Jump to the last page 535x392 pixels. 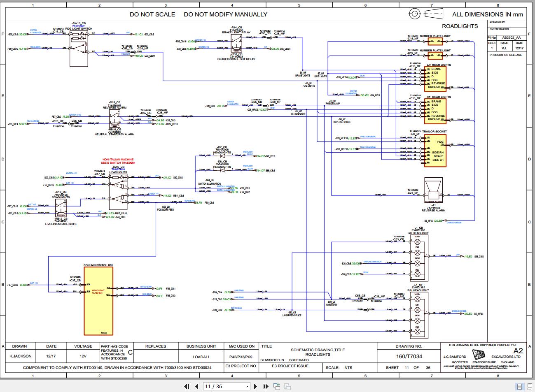pos(266,386)
